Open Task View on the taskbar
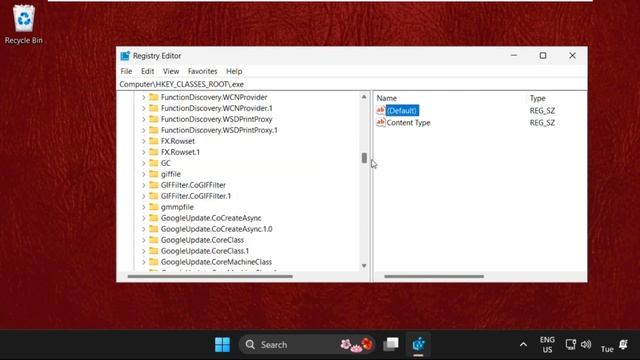Image resolution: width=640 pixels, height=360 pixels. tap(391, 345)
